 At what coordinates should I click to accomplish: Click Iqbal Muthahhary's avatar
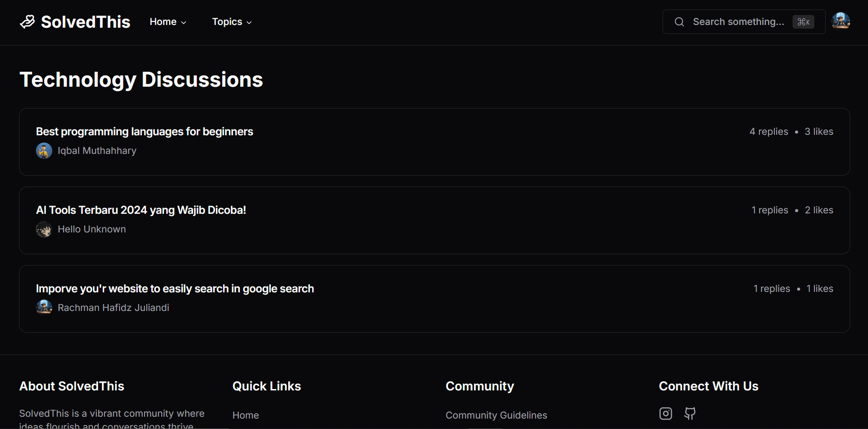[x=44, y=151]
